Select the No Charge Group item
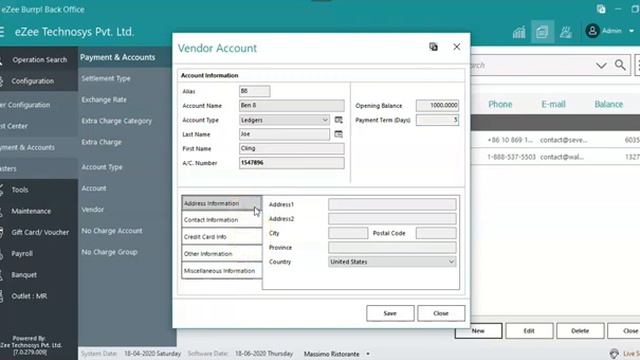Image resolution: width=640 pixels, height=360 pixels. pos(109,252)
